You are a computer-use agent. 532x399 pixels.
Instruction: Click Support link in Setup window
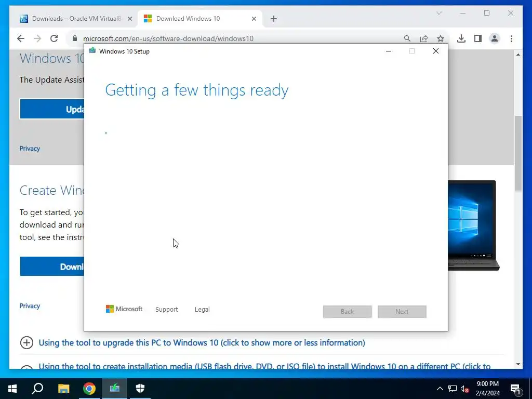click(167, 310)
